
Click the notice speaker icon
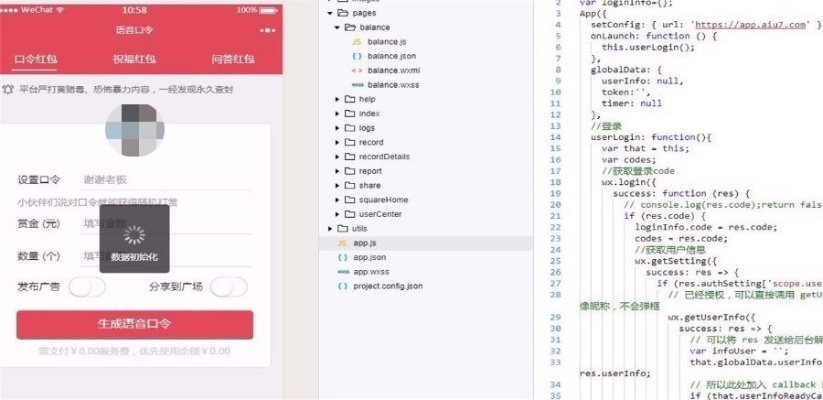pos(8,89)
